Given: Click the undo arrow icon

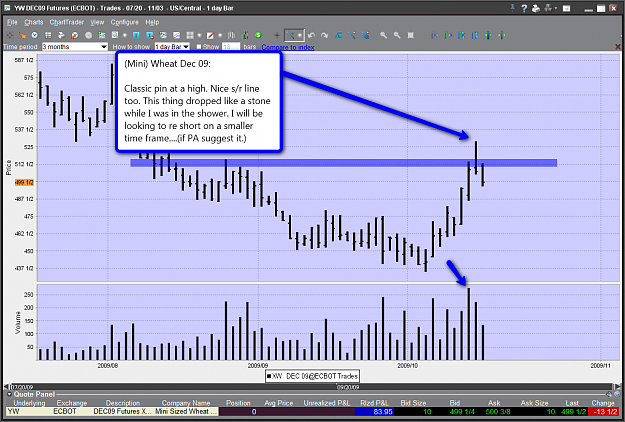Looking at the screenshot, I should 311,35.
